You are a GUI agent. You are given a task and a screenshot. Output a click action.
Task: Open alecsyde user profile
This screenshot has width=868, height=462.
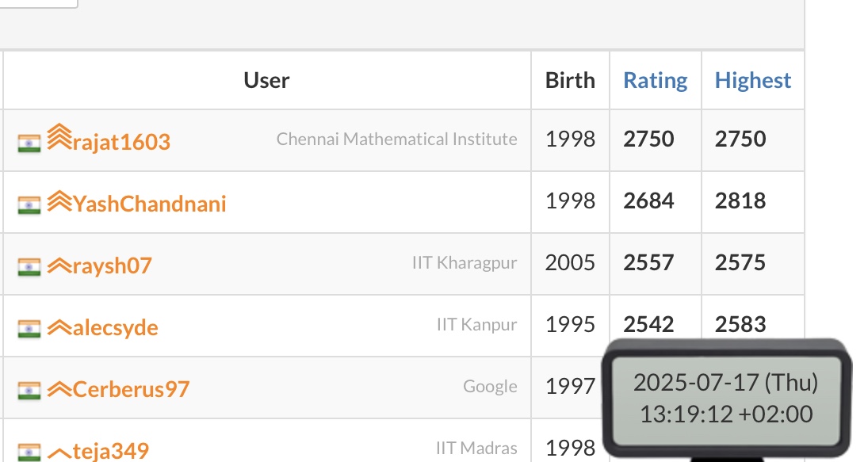click(115, 328)
